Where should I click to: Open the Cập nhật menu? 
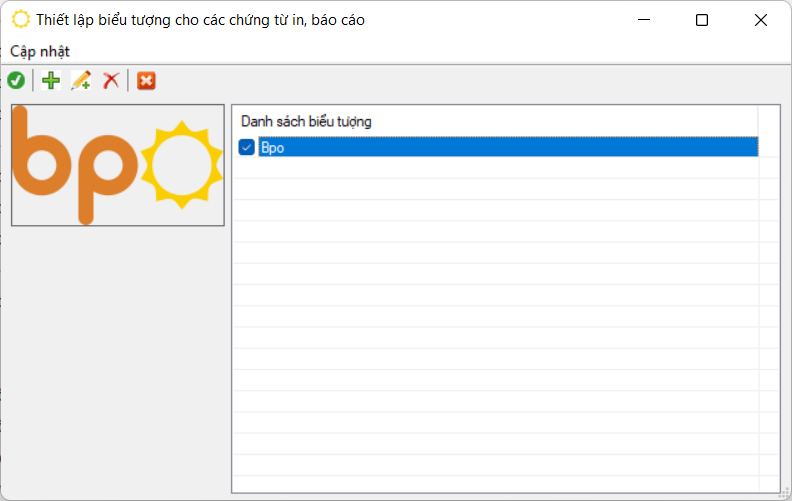[40, 51]
